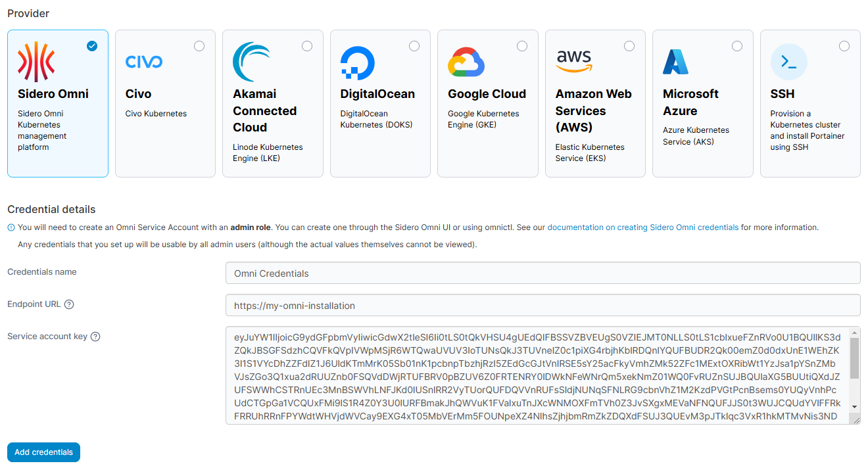Click the Credentials name input field
The image size is (868, 472).
(x=542, y=273)
